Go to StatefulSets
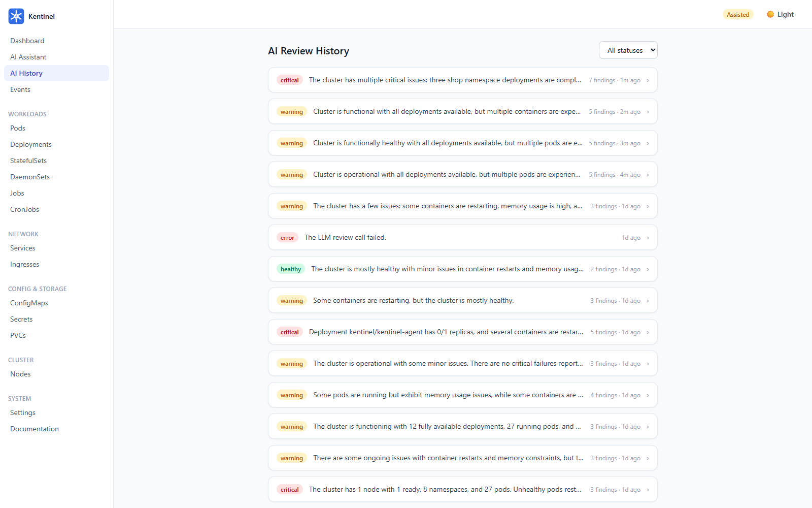Screen dimensions: 812x508 point(56,161)
